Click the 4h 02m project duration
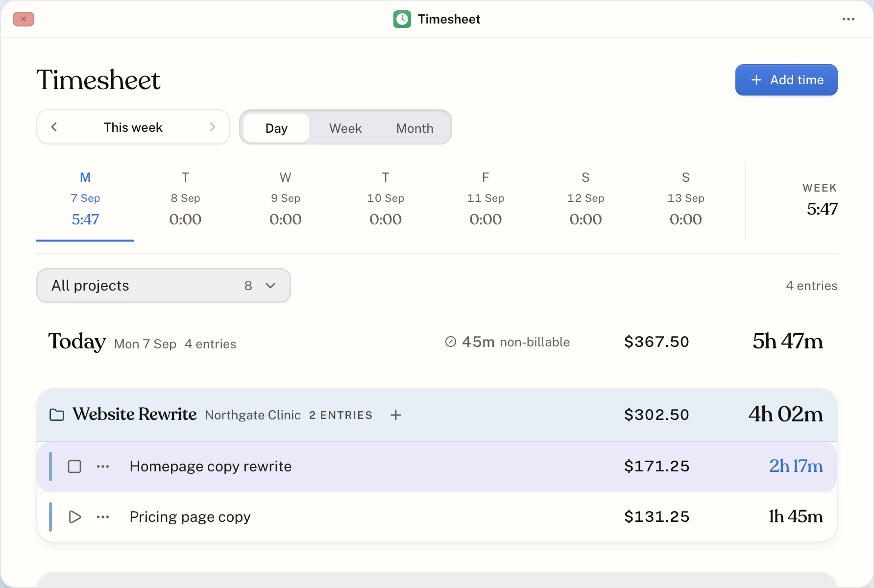Image resolution: width=874 pixels, height=588 pixels. coord(785,414)
